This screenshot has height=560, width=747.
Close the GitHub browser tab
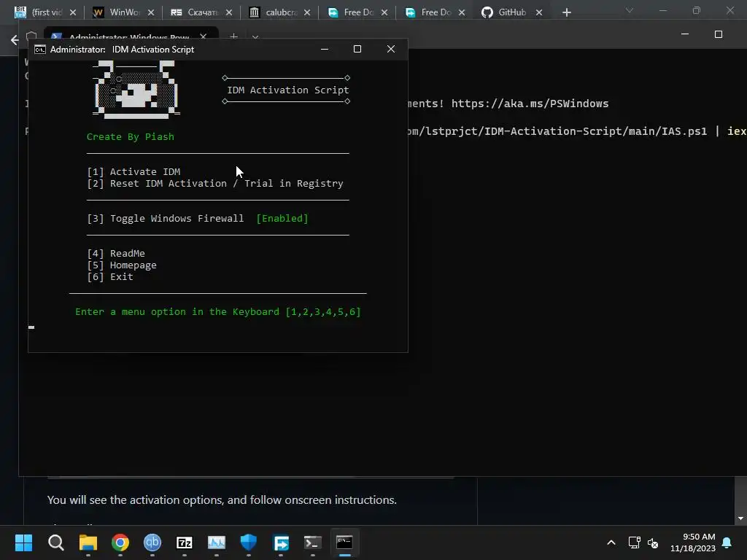[x=539, y=13]
